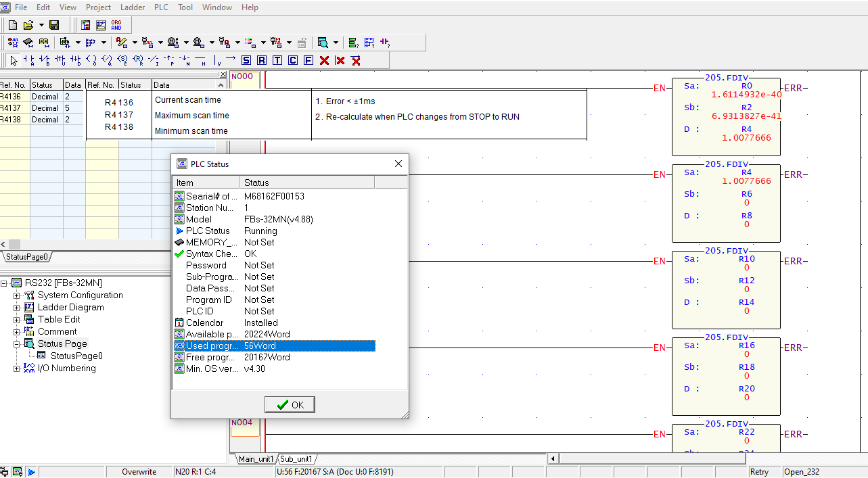Click the 'Item' column header in PLC Status
This screenshot has height=478, width=868.
pos(206,183)
